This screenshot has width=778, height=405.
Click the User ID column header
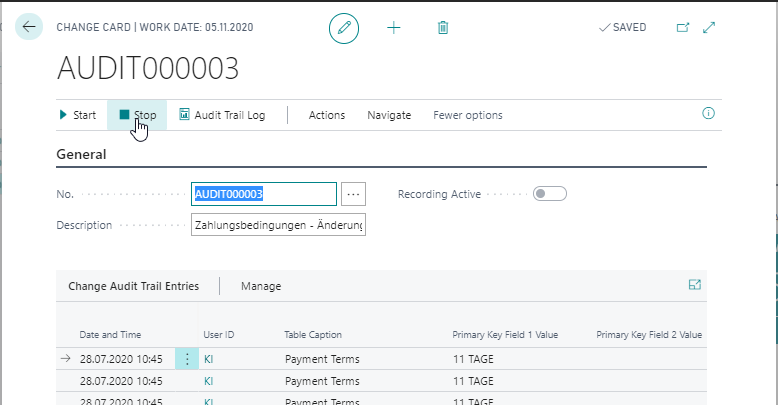tap(219, 335)
